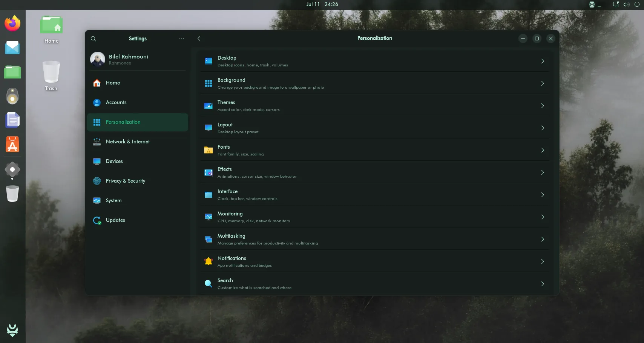Screen dimensions: 644x343
Task: Open the trash can in dock
Action: click(12, 194)
